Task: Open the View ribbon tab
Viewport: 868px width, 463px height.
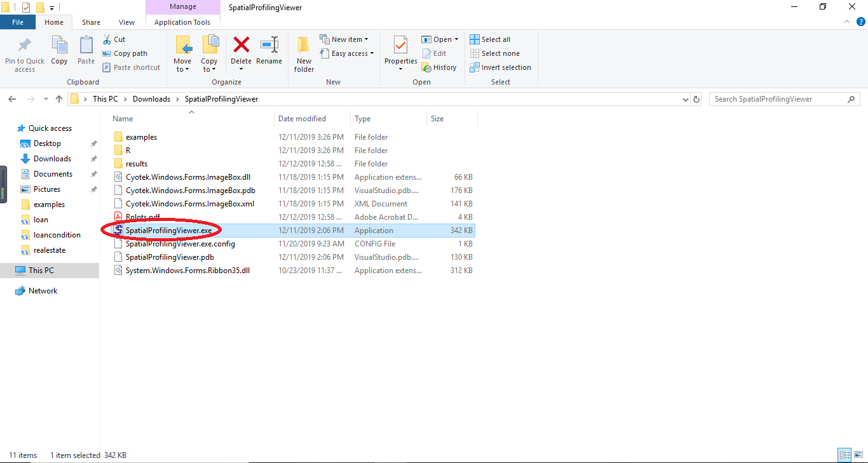Action: [126, 22]
